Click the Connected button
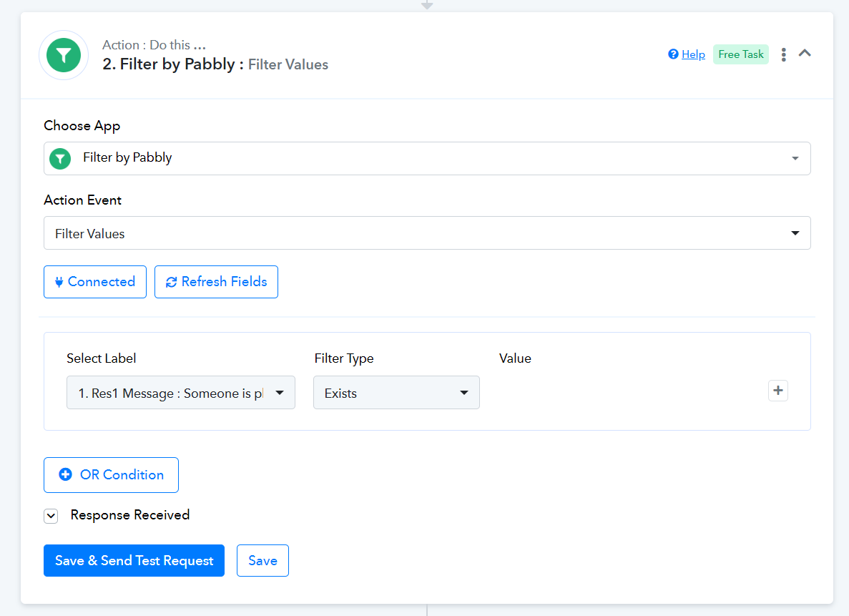The width and height of the screenshot is (849, 616). point(94,282)
